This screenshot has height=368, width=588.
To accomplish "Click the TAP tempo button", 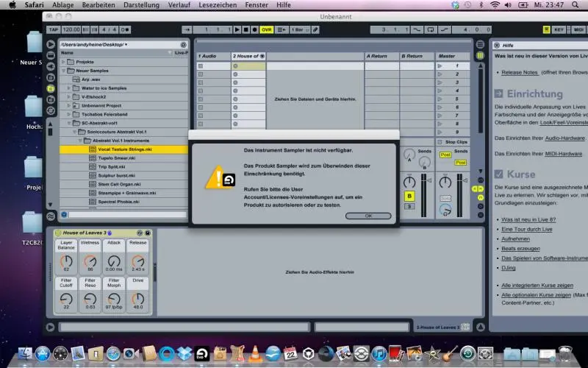I will (x=54, y=29).
